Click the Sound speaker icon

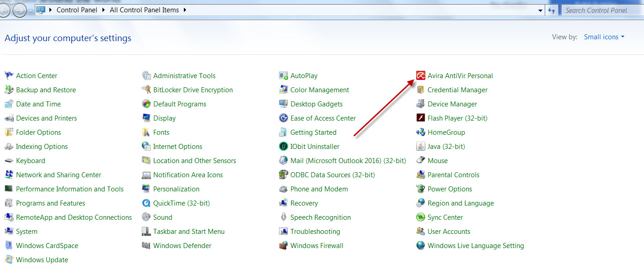[146, 217]
